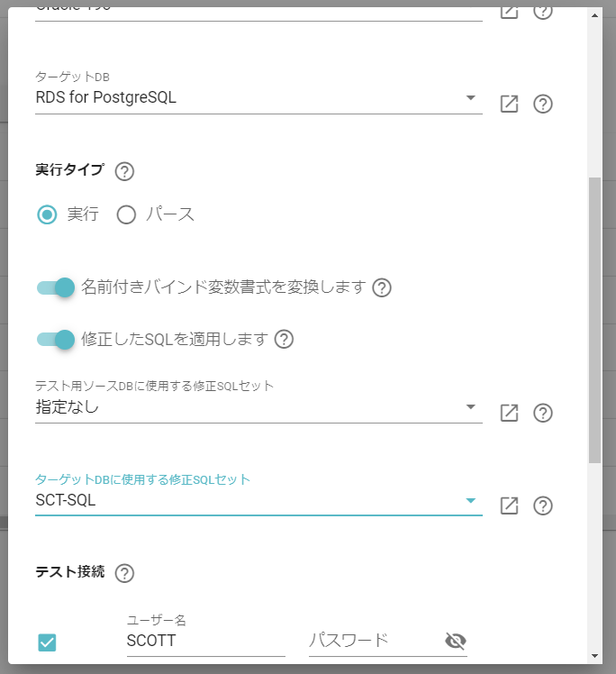
Task: View help for 名前付きバインド変数書式 toggle
Action: pos(382,287)
